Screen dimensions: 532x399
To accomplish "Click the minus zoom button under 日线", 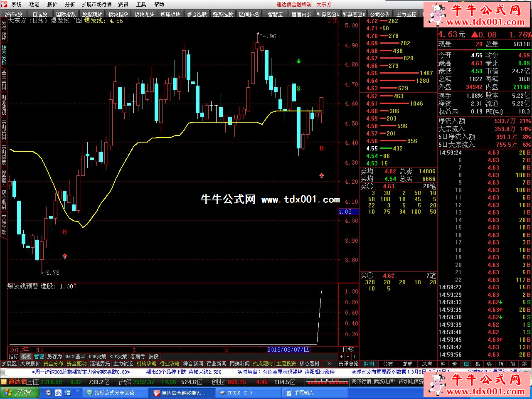I will [348, 357].
